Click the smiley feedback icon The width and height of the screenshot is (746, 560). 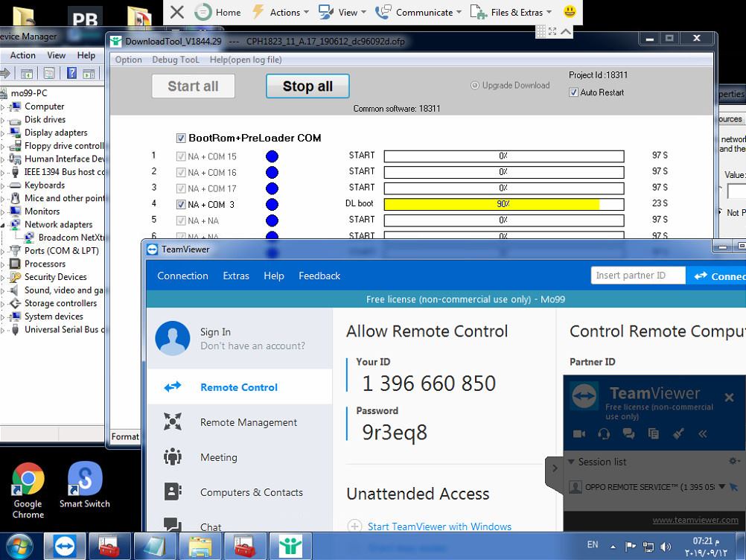coord(570,11)
